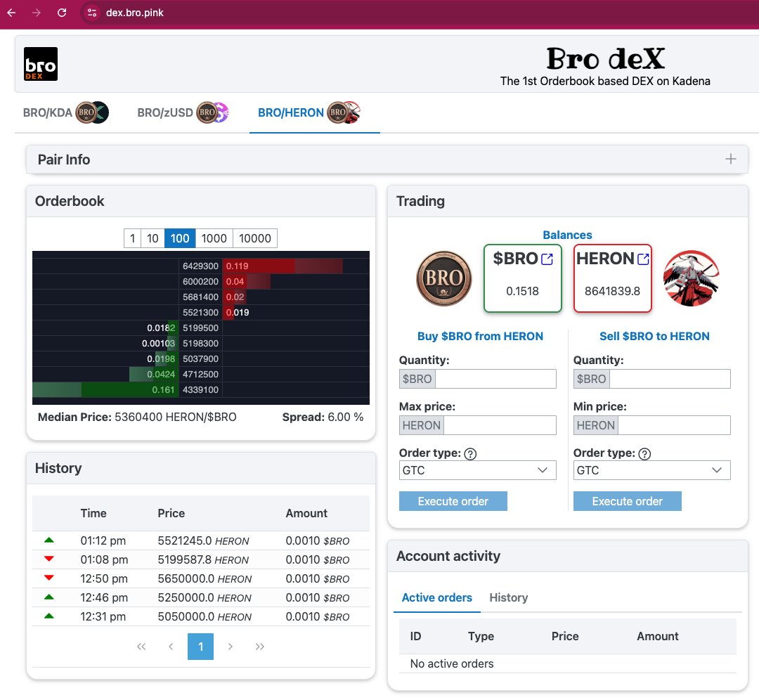Image resolution: width=759 pixels, height=700 pixels.
Task: Click the BRO/zUSD pair coin icons
Action: pyautogui.click(x=213, y=112)
